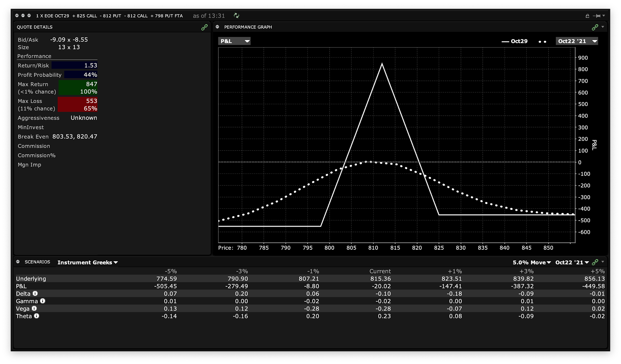Click the +5% scenario column header

597,271
